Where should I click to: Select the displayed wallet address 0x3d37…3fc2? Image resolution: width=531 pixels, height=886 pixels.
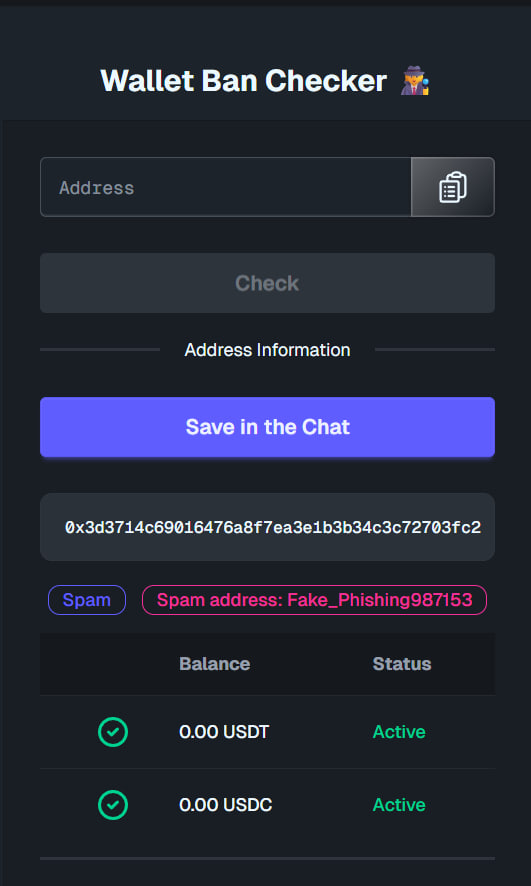click(273, 528)
